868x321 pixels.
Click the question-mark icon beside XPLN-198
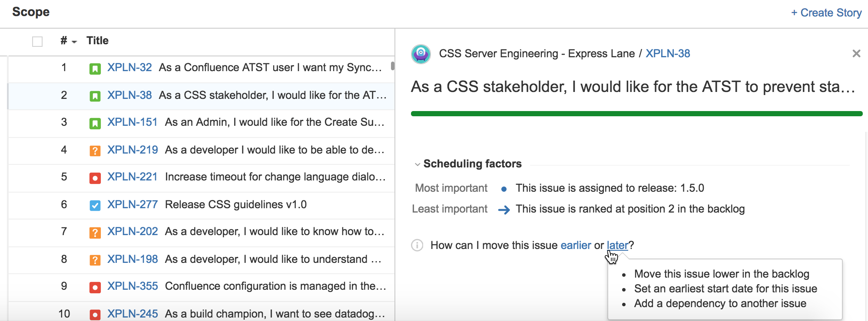pos(95,260)
